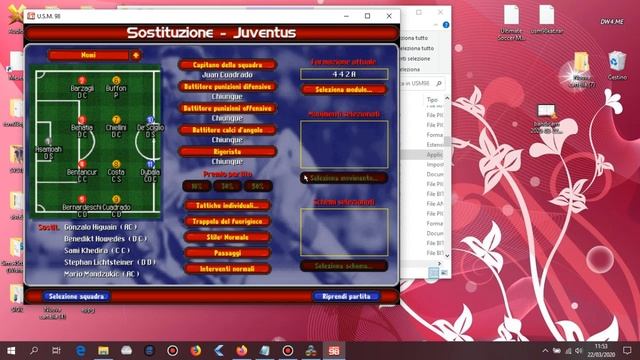Open Battitore calci d'angolo selection
This screenshot has width=640, height=360.
pos(227,130)
